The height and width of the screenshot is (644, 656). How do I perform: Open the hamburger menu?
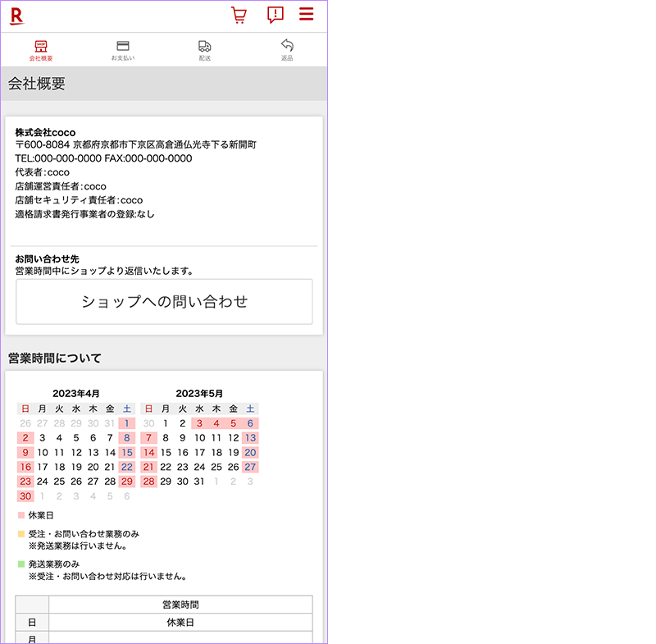click(307, 14)
